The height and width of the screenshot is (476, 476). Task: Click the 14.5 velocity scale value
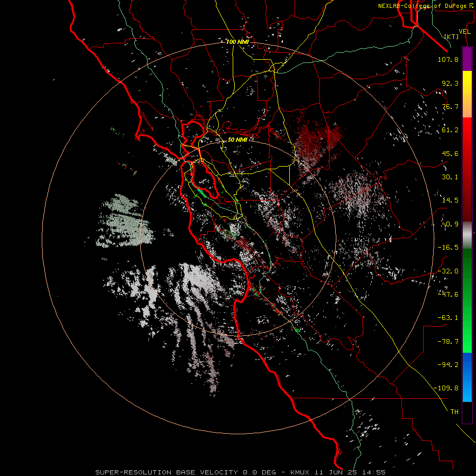tap(450, 200)
